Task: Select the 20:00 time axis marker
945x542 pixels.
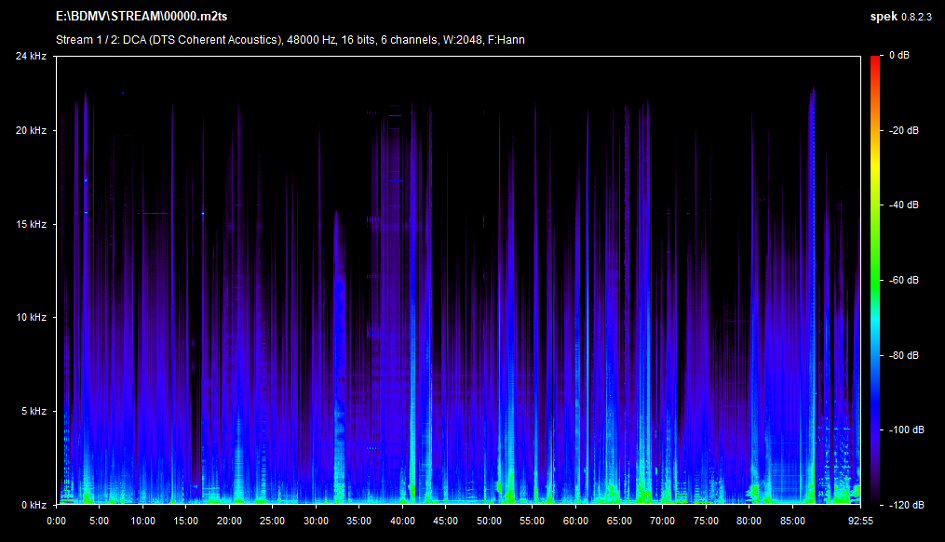Action: 229,521
